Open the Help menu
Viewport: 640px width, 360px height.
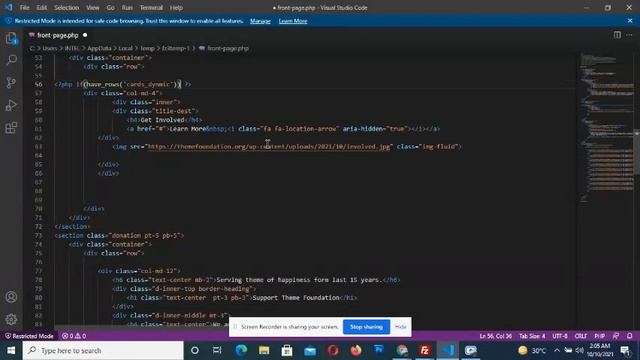coord(176,8)
